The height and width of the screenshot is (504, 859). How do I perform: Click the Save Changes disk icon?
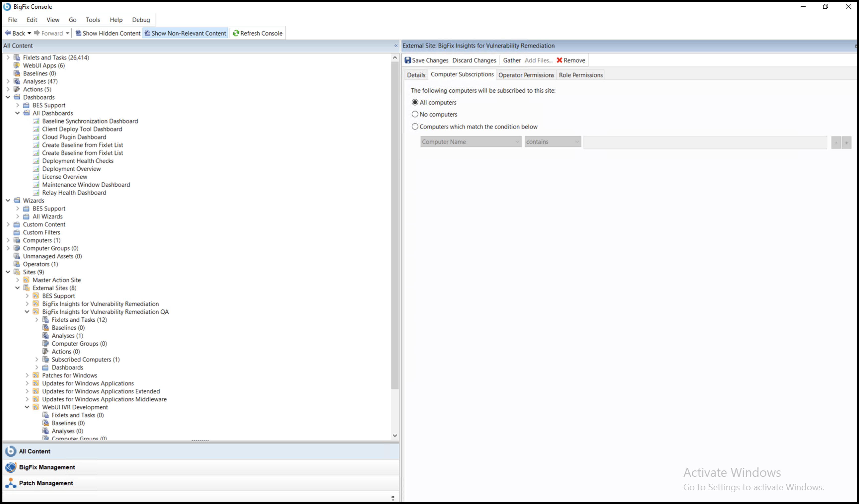click(408, 60)
